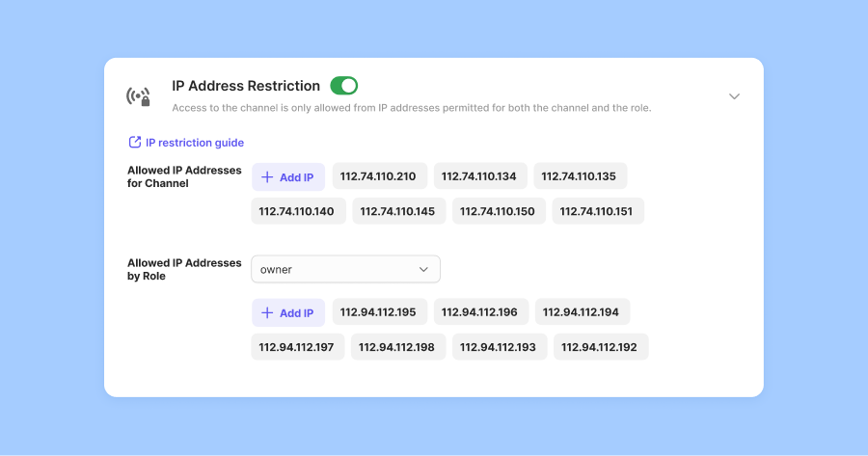Viewport: 868px width, 456px height.
Task: Select channel IP chip 112.74.110.151
Action: point(598,211)
